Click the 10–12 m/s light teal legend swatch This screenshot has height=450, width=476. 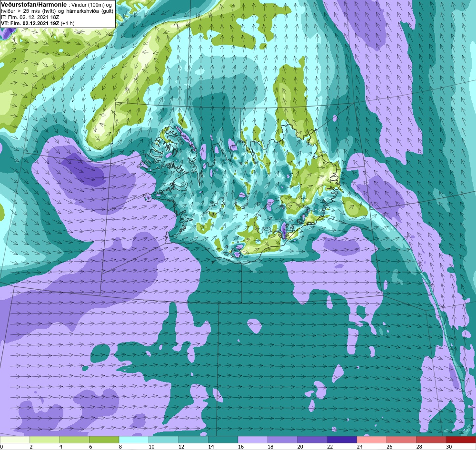tap(164, 440)
